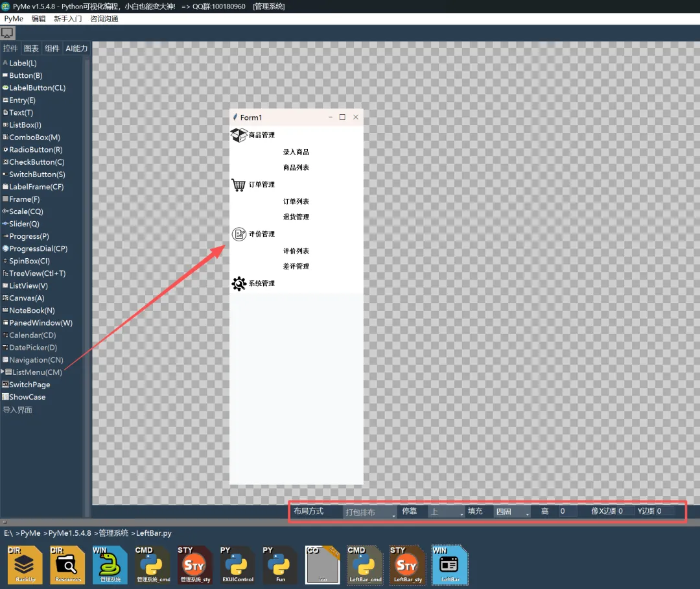Pick the Entry(E) widget

point(19,100)
